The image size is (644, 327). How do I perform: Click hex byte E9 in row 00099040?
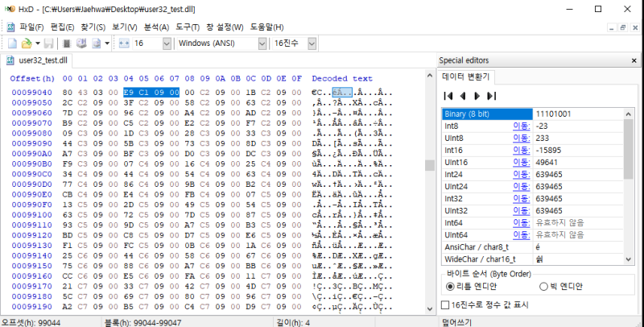click(129, 93)
